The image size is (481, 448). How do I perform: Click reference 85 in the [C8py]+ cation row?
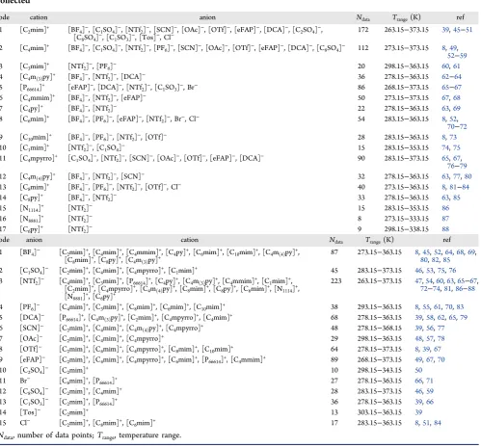click(x=457, y=198)
